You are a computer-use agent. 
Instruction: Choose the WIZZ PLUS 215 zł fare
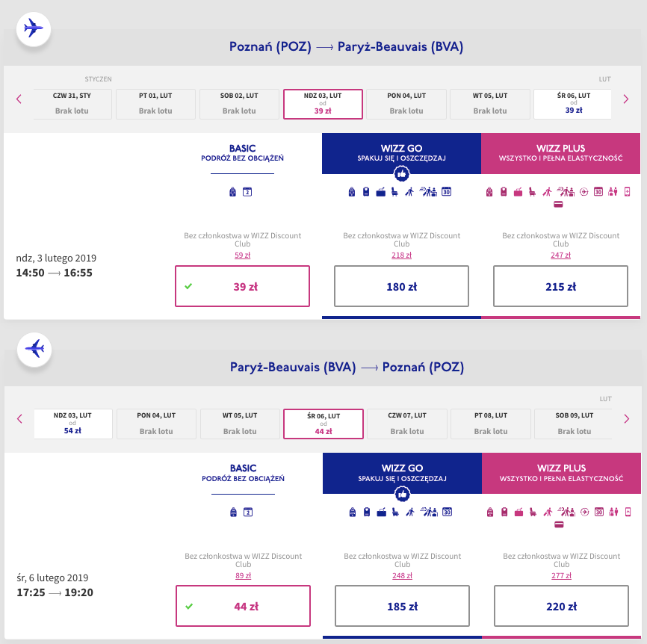pyautogui.click(x=560, y=286)
